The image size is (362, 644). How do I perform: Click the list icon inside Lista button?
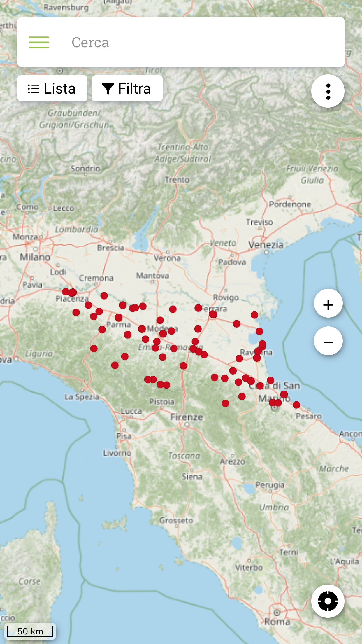[x=34, y=89]
